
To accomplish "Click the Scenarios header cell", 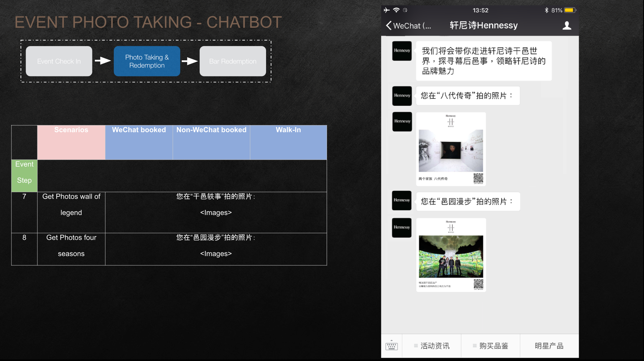I will [71, 142].
